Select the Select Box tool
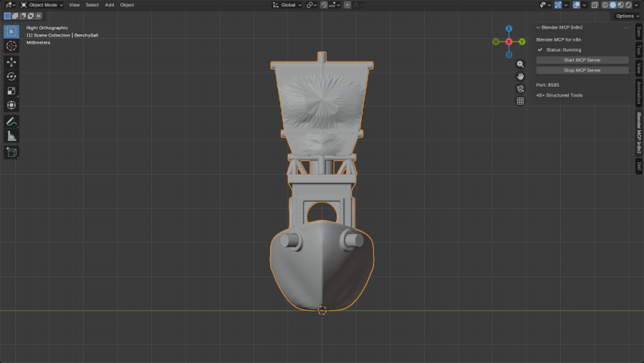 pyautogui.click(x=11, y=32)
